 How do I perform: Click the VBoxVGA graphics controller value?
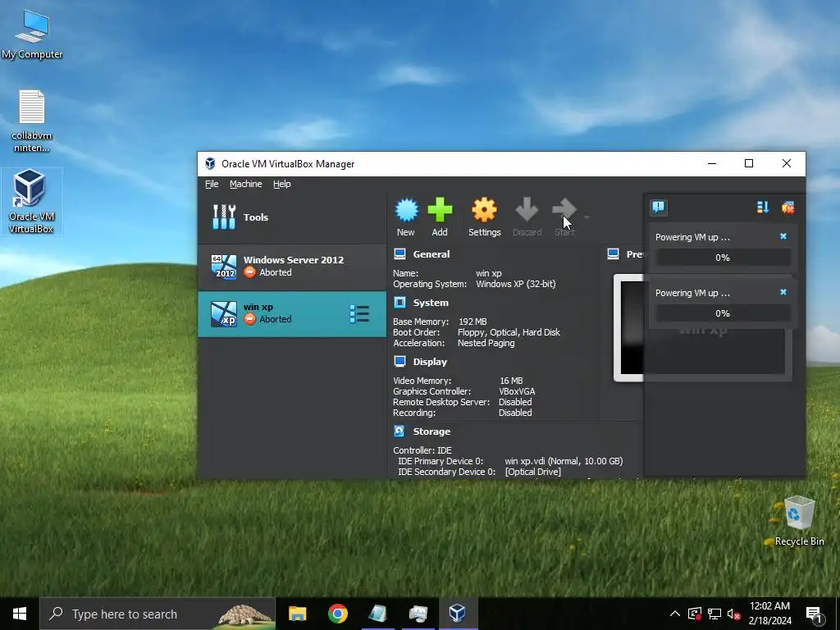pyautogui.click(x=517, y=391)
